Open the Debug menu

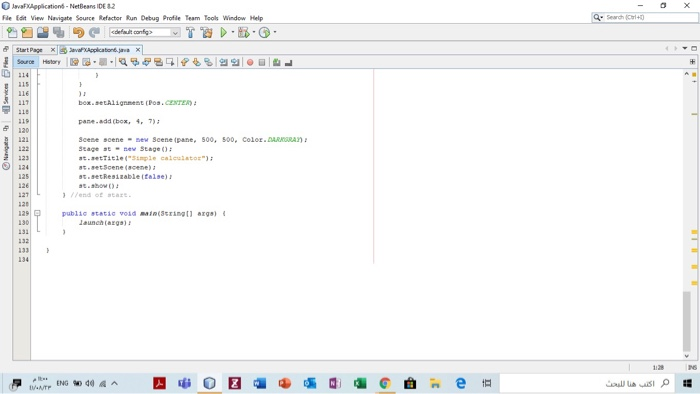150,18
